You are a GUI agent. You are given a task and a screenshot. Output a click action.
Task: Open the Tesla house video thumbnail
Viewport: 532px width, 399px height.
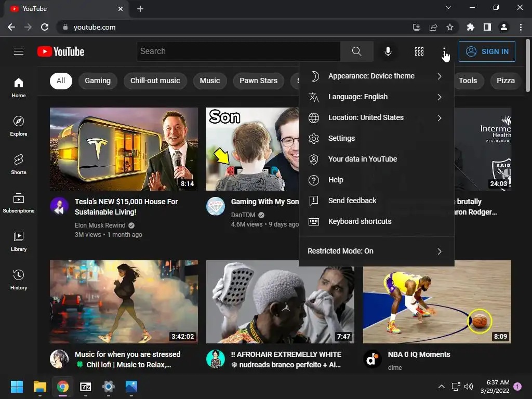tap(124, 149)
